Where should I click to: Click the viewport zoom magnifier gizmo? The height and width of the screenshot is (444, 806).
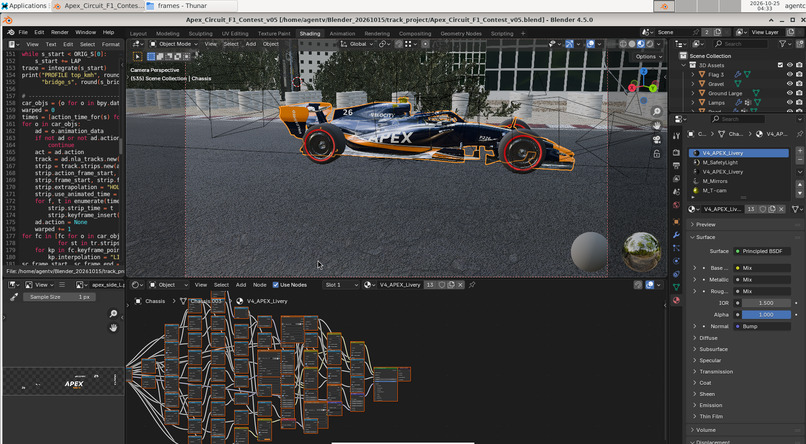coord(656,112)
